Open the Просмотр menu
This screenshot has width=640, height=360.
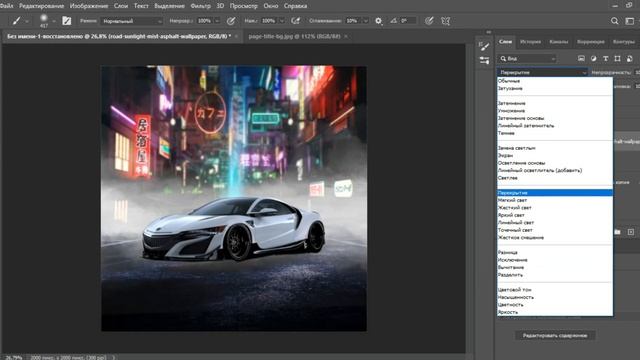244,6
